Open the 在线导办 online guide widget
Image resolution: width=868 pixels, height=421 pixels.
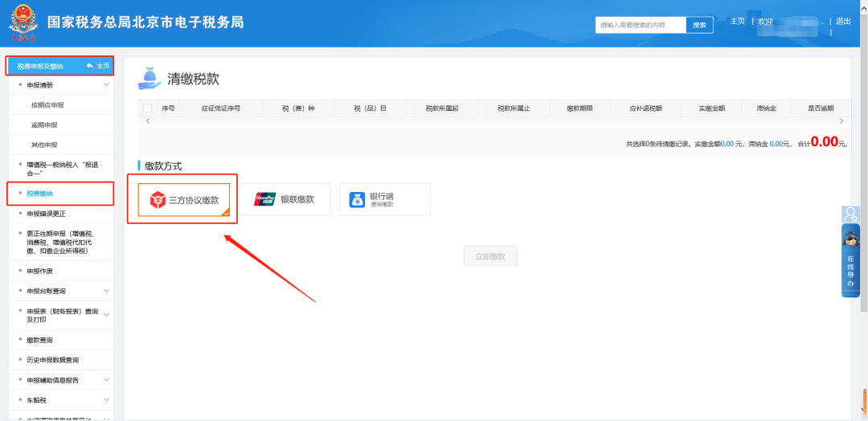point(850,260)
